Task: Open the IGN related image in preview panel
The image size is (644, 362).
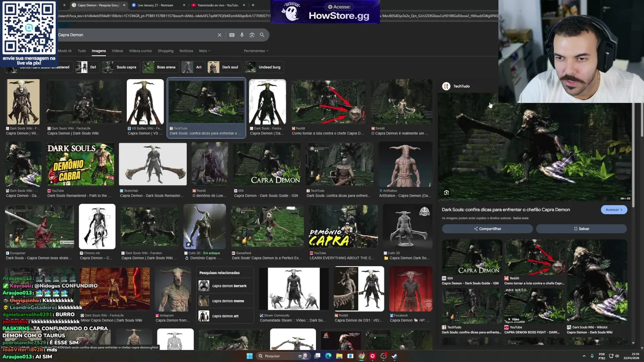Action: [x=472, y=257]
